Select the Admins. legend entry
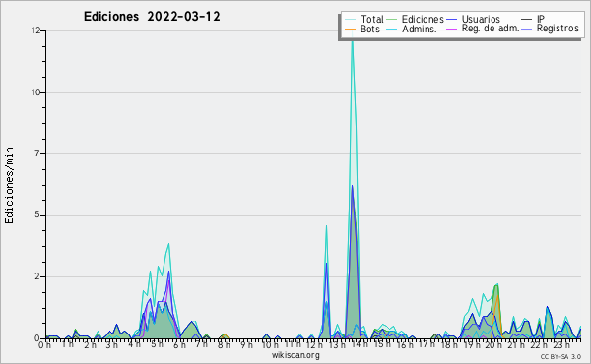The image size is (591, 364). [x=412, y=29]
